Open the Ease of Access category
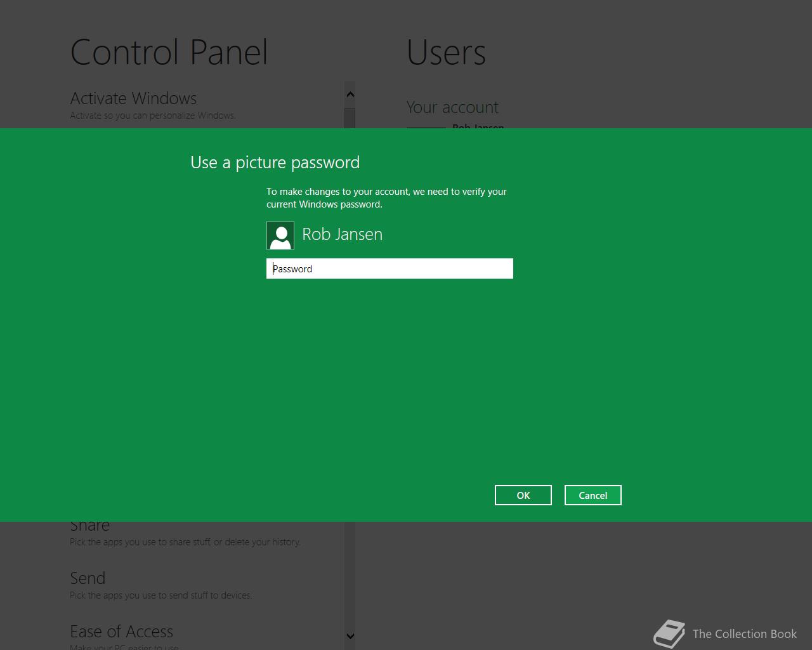Screen dimensions: 812x650 click(121, 632)
